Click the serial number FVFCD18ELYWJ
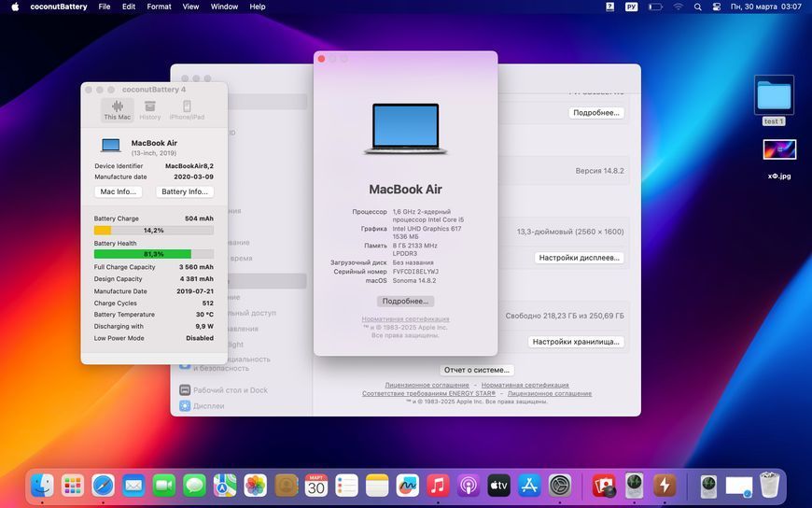The width and height of the screenshot is (812, 508). pyautogui.click(x=416, y=272)
